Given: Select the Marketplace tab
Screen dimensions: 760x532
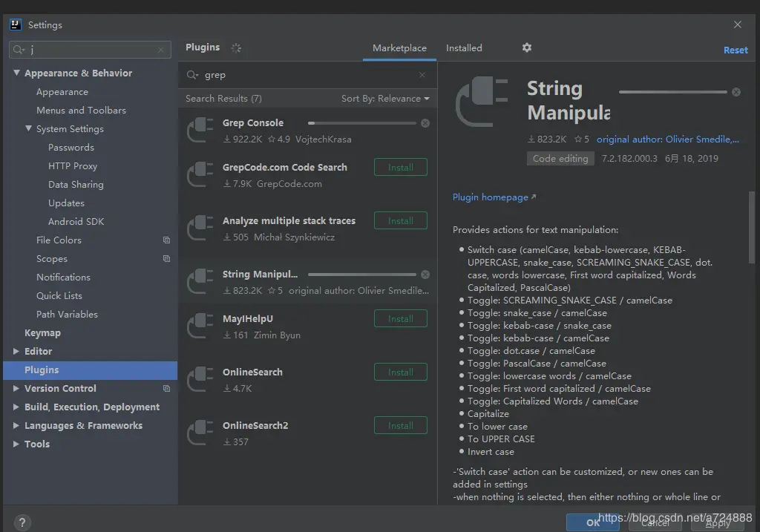Looking at the screenshot, I should [399, 48].
